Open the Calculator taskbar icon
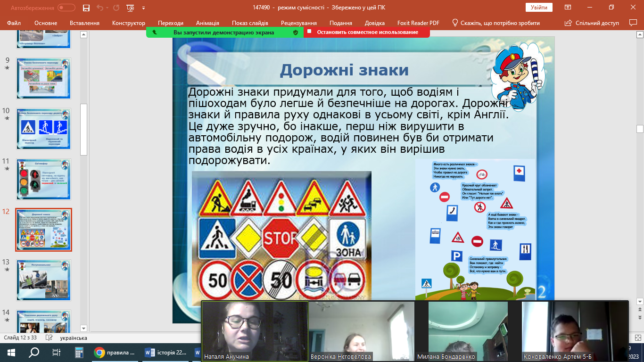 tap(79, 353)
